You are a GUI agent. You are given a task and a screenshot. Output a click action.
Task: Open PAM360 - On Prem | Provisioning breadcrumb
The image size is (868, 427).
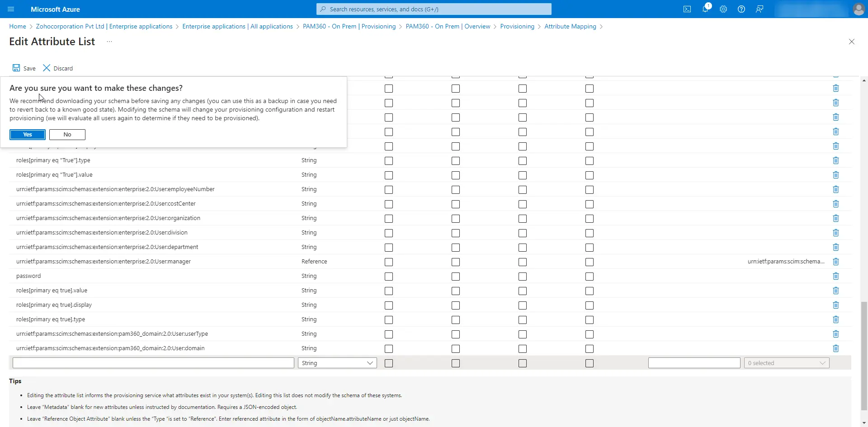(x=349, y=26)
